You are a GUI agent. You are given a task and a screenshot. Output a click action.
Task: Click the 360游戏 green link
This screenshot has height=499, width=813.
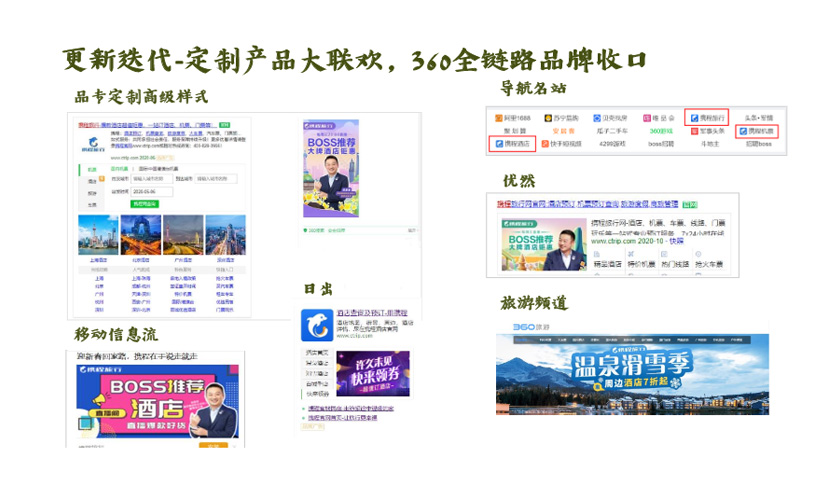coord(660,131)
